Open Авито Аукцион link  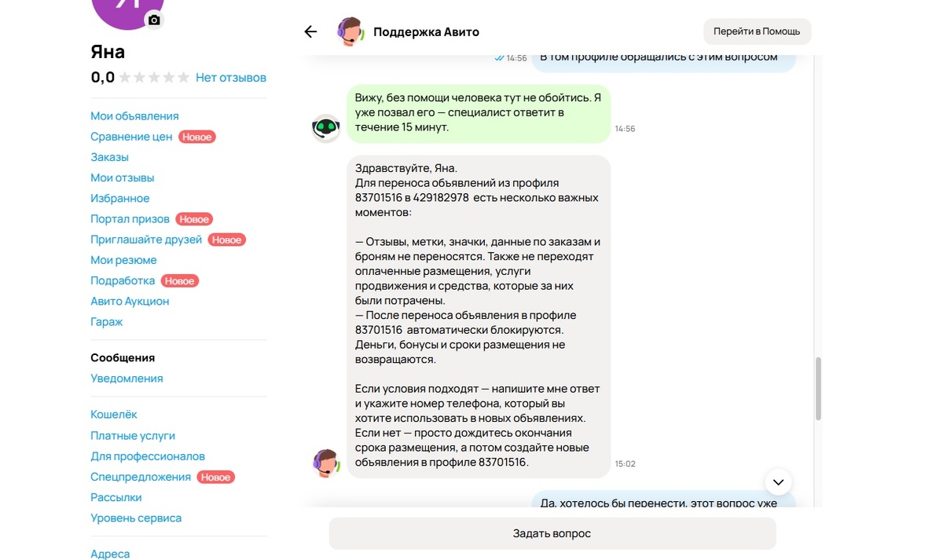130,301
